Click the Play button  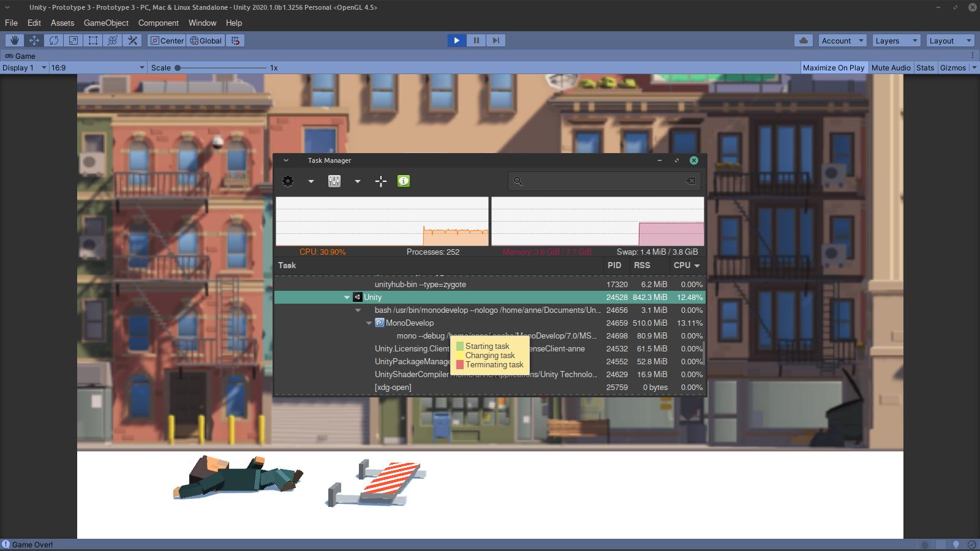pyautogui.click(x=456, y=40)
